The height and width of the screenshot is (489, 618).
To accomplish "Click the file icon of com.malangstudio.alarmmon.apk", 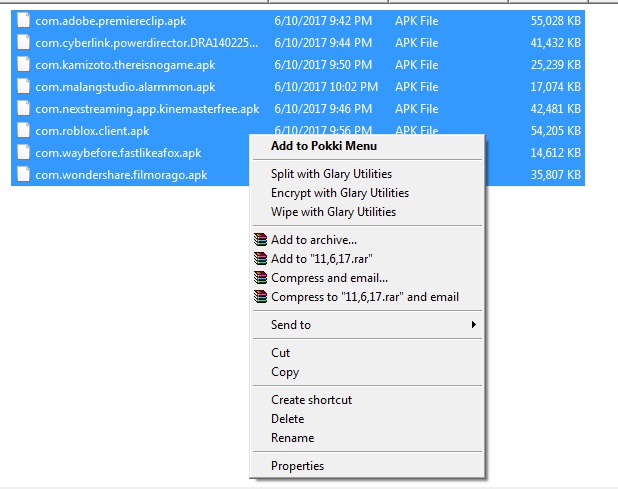I will 24,87.
